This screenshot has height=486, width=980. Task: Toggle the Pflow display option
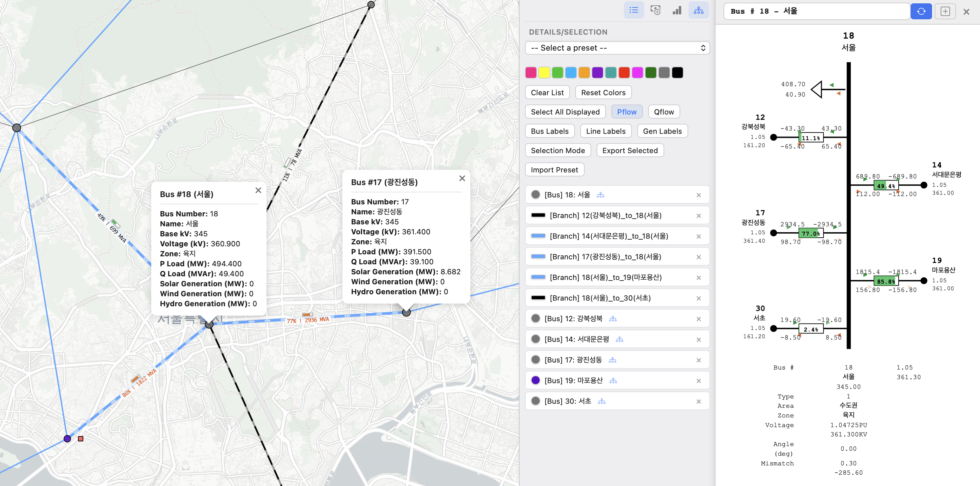pos(626,112)
